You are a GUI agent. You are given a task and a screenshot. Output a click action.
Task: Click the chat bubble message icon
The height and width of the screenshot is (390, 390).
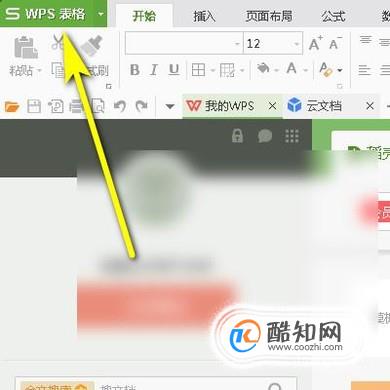265,136
